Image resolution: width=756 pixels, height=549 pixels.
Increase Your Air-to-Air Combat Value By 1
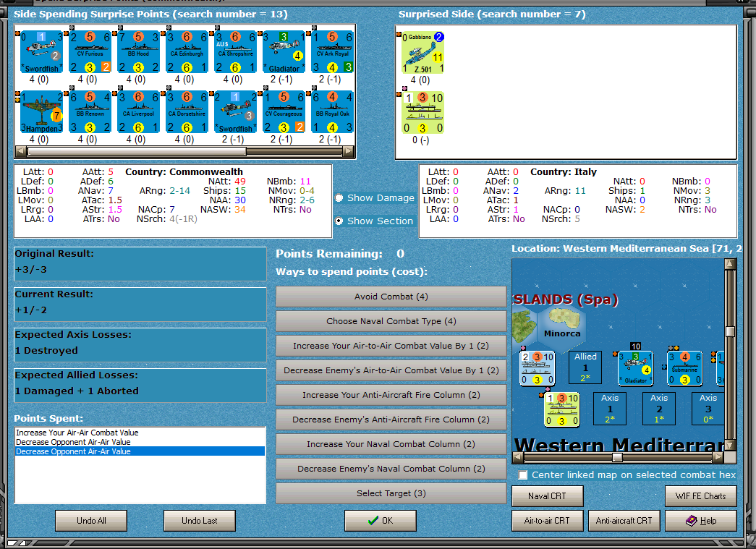[x=391, y=346]
